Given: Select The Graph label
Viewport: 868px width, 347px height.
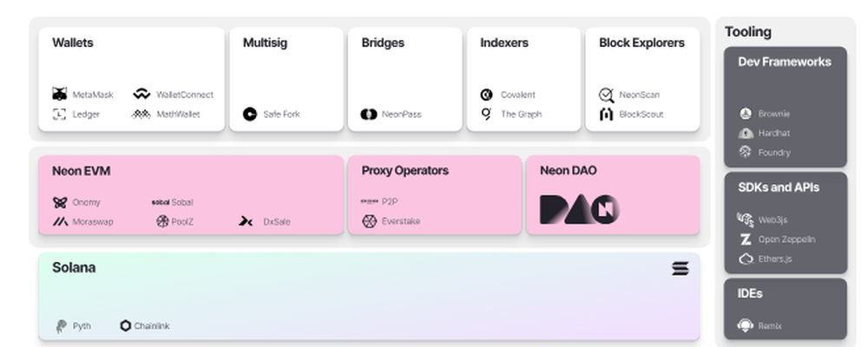Looking at the screenshot, I should tap(521, 114).
